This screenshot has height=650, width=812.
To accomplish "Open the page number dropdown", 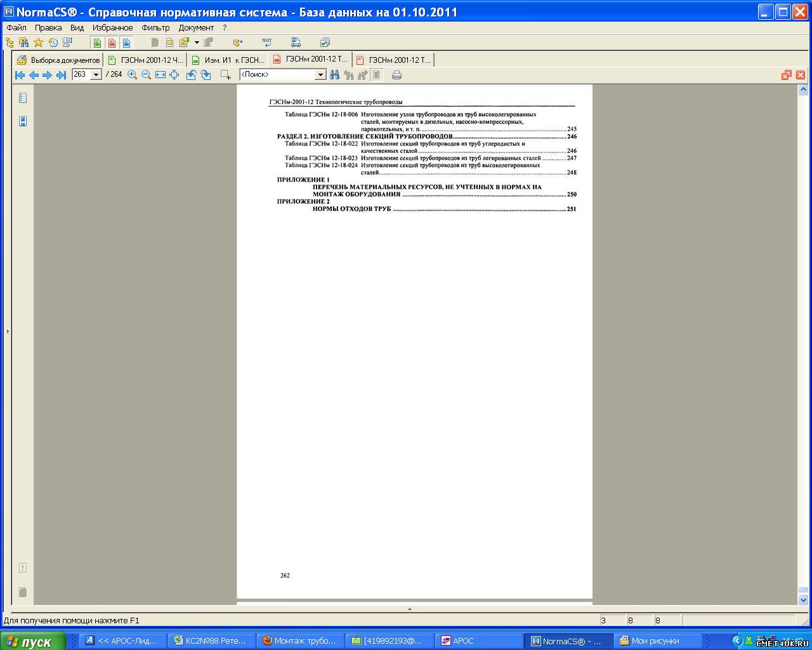I will click(96, 75).
